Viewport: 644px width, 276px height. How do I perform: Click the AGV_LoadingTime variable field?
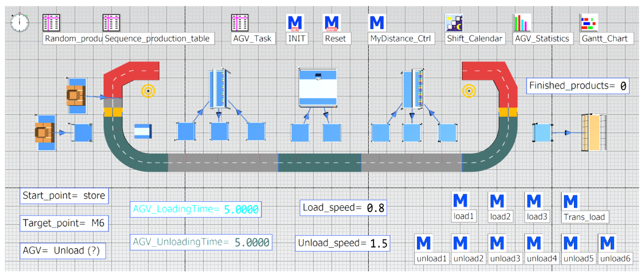[x=195, y=209]
